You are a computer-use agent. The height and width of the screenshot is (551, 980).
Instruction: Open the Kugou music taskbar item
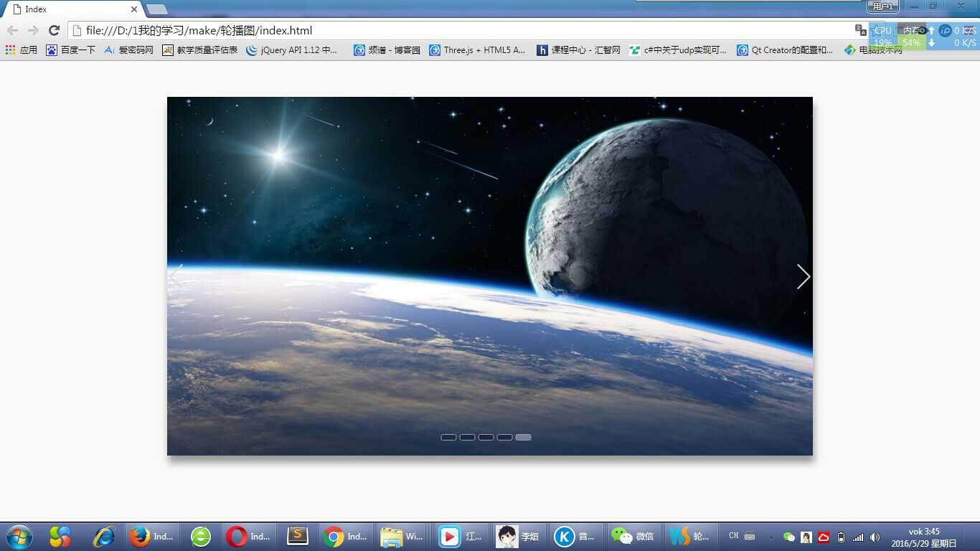click(x=577, y=537)
